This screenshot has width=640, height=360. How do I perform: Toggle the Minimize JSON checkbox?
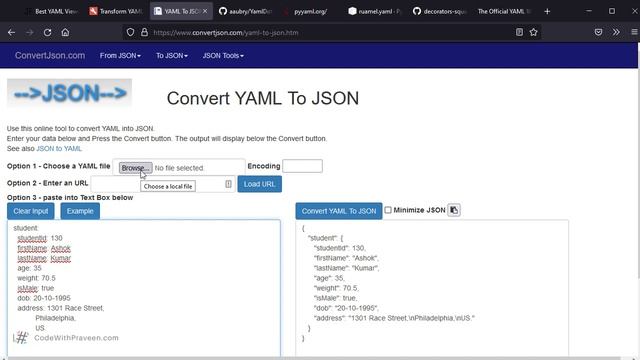(x=388, y=210)
